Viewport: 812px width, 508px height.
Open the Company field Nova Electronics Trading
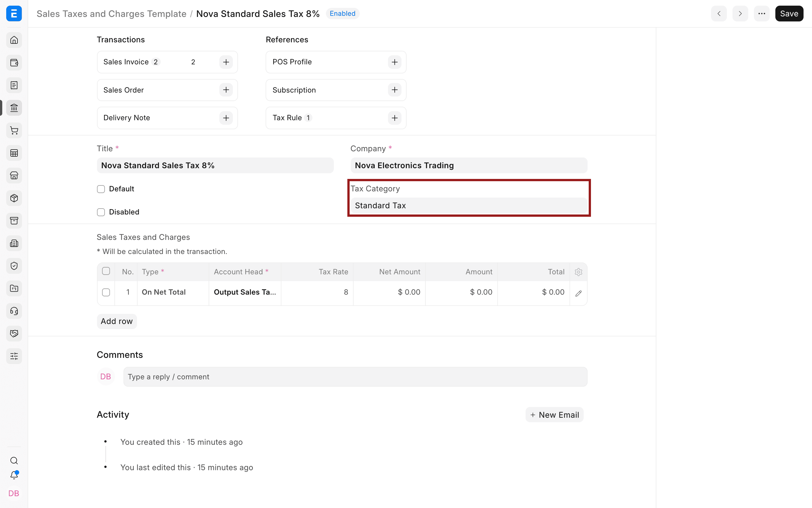[x=469, y=166]
